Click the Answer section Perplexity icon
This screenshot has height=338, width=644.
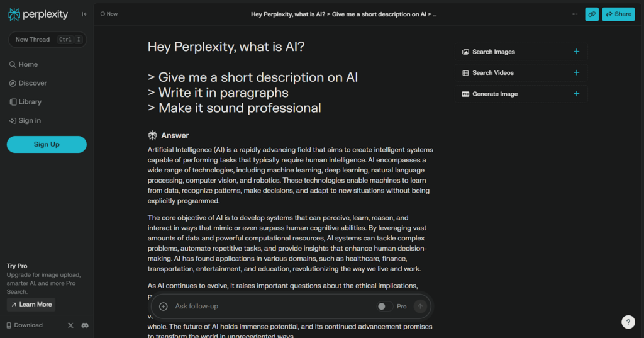[x=152, y=135]
